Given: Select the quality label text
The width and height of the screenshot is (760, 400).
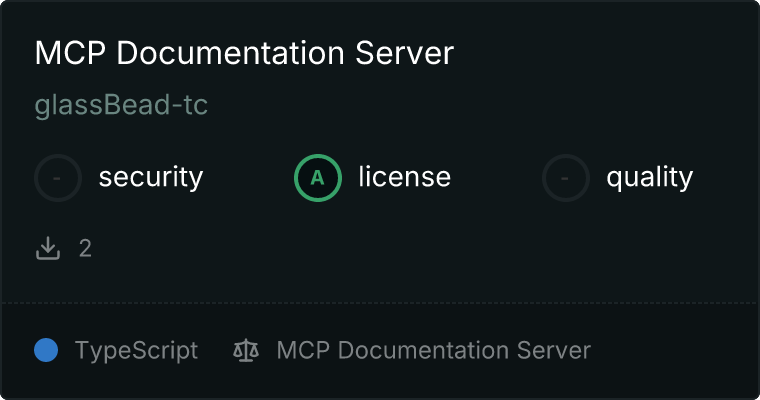Looking at the screenshot, I should click(649, 178).
